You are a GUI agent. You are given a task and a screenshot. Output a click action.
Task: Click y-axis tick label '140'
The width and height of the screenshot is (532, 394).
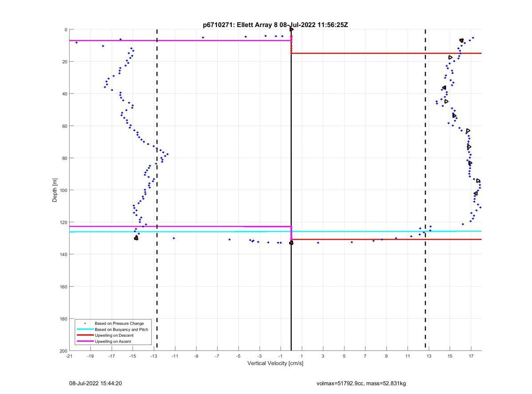click(x=63, y=254)
